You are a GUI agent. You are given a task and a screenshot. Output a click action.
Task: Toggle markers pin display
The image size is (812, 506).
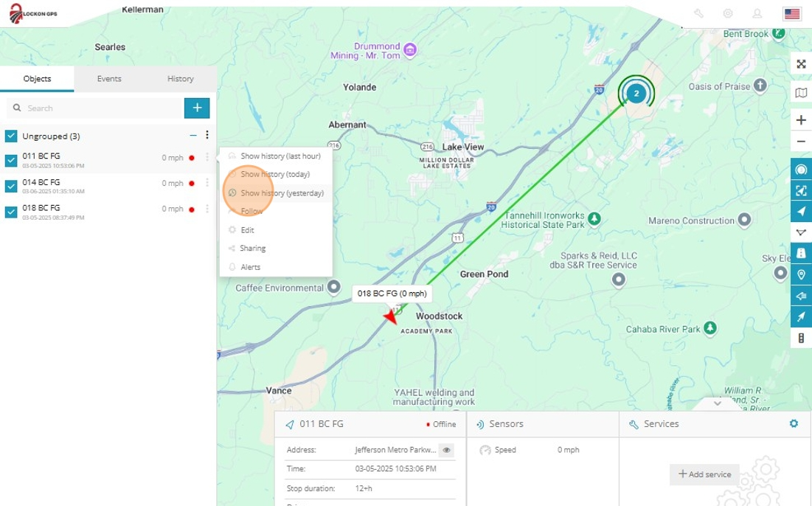pos(801,274)
